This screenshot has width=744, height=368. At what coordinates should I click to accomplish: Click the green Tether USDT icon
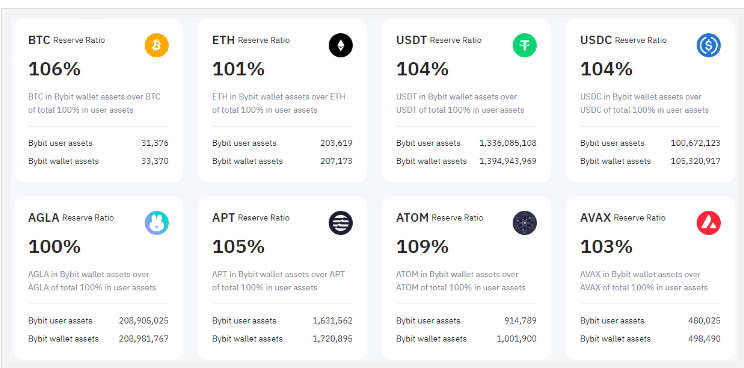click(x=525, y=46)
